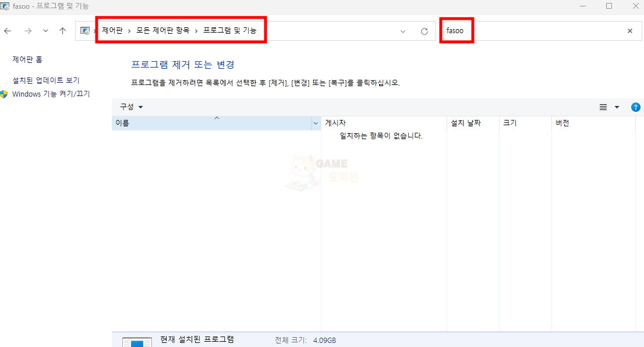Click 4.09GB total size value

324,341
